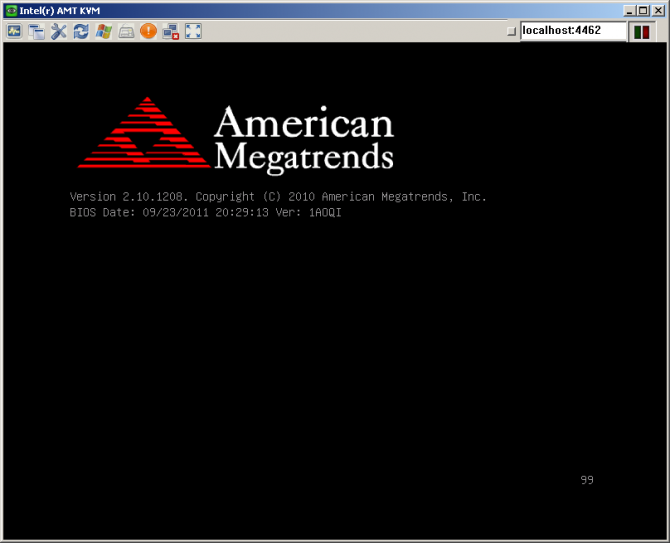Close the Intel AMT KVM window
The image size is (670, 543).
[x=658, y=11]
